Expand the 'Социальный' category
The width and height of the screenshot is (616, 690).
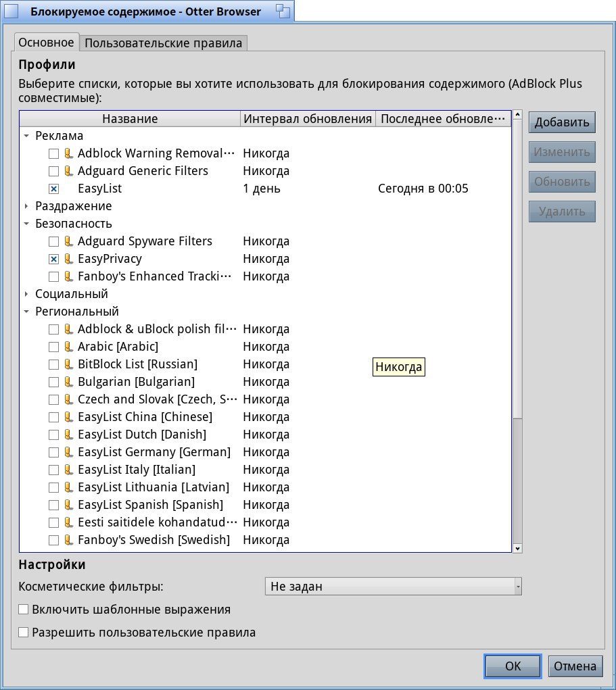[x=26, y=294]
